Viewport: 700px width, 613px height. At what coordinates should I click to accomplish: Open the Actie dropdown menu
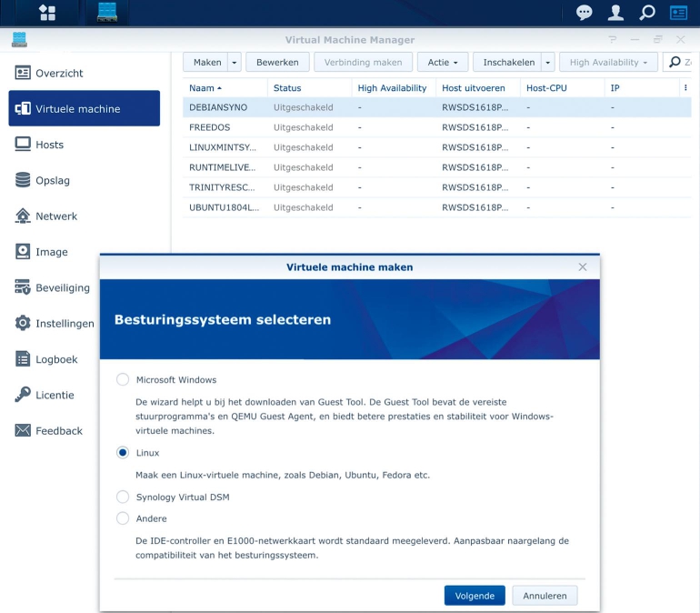[443, 63]
